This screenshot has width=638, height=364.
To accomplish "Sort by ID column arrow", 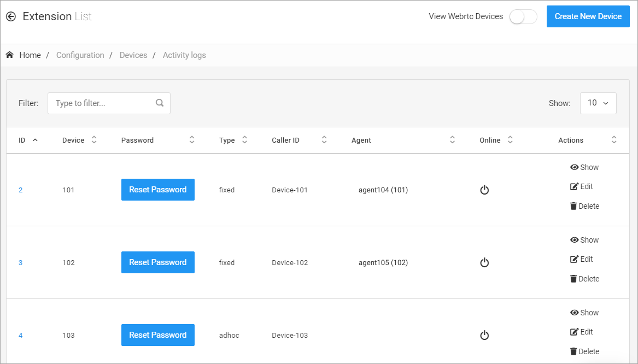I will pos(35,140).
